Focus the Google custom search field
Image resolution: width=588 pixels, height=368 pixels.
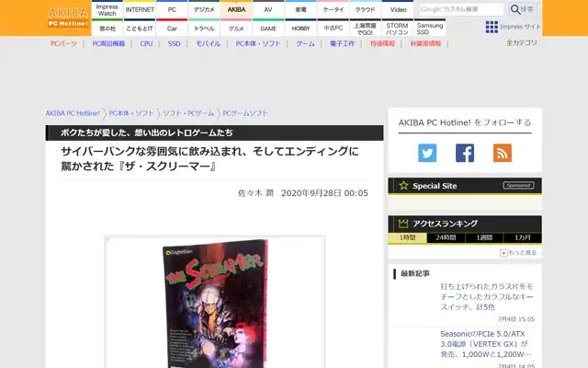(461, 9)
